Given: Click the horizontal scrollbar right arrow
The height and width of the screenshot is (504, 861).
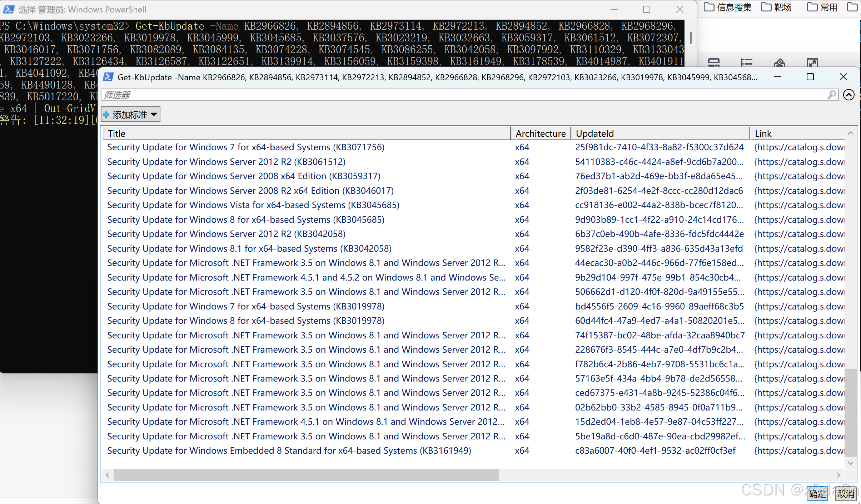Looking at the screenshot, I should tap(838, 475).
